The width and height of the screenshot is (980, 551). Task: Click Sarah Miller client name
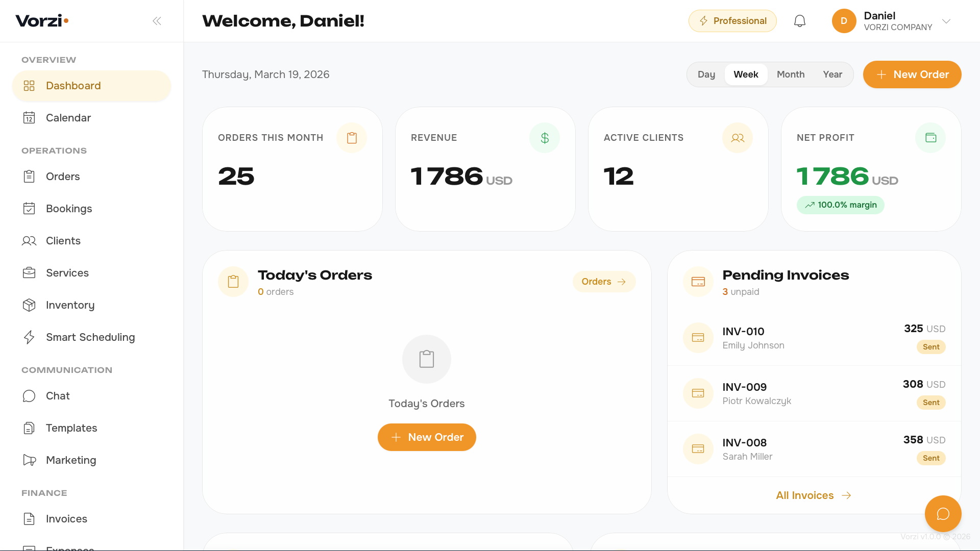click(747, 457)
